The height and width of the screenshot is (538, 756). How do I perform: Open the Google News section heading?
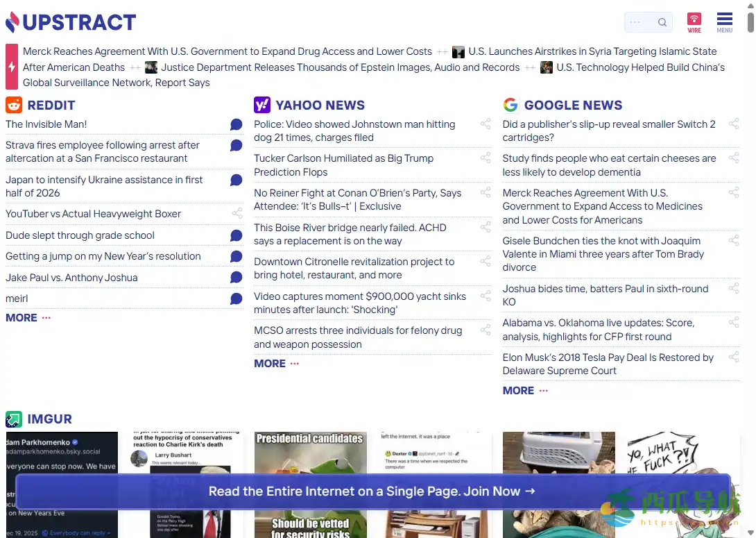point(573,106)
